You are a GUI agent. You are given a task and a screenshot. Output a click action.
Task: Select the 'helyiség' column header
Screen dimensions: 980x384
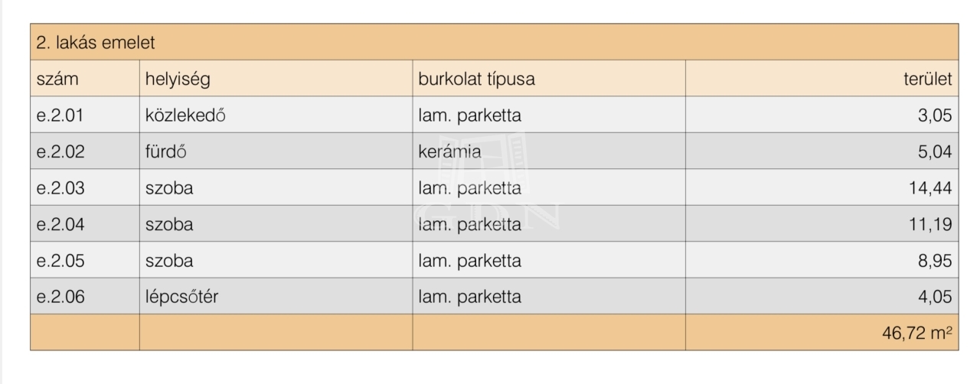178,80
